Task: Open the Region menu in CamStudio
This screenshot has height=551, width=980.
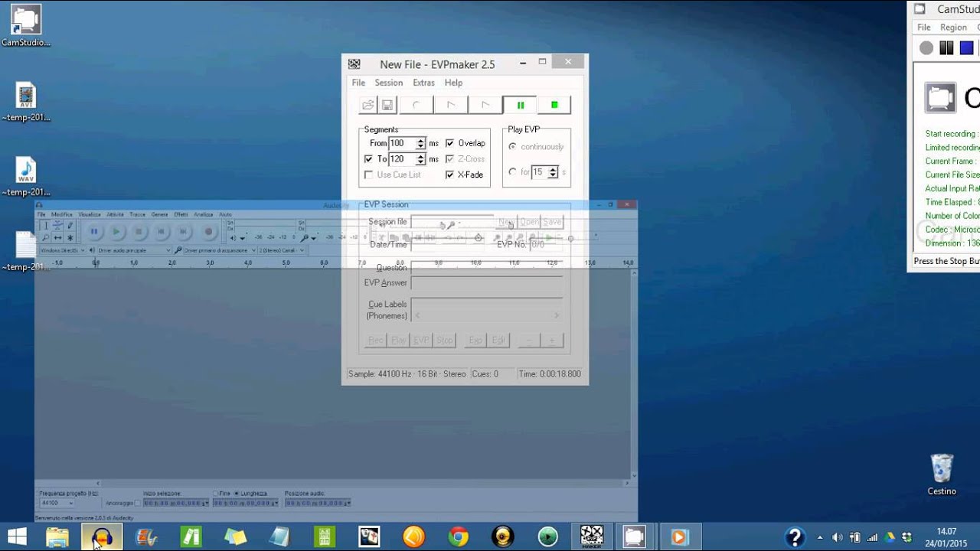Action: click(953, 28)
